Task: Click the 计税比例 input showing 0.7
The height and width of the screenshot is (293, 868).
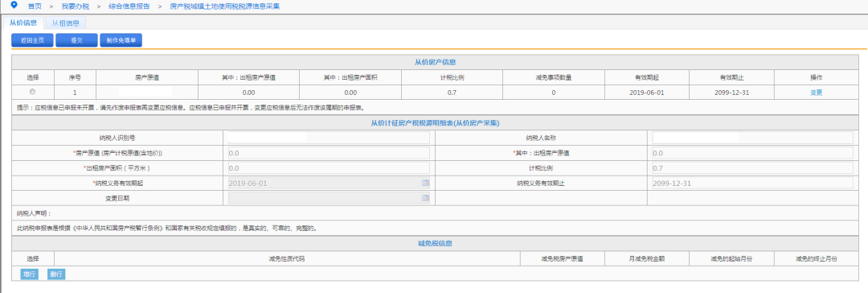Action: click(x=753, y=167)
